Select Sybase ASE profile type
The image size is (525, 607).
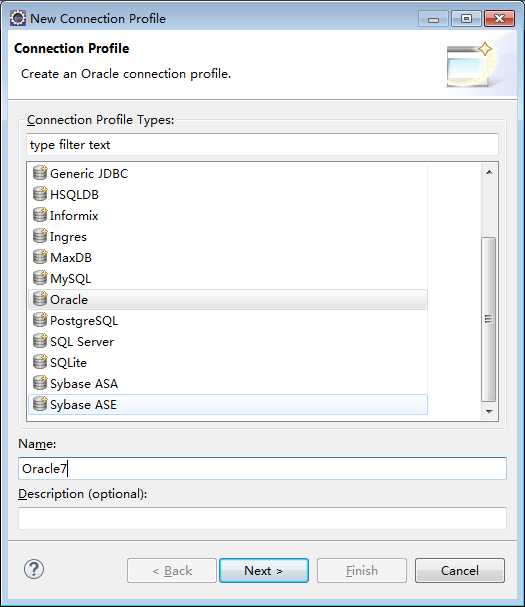point(228,404)
